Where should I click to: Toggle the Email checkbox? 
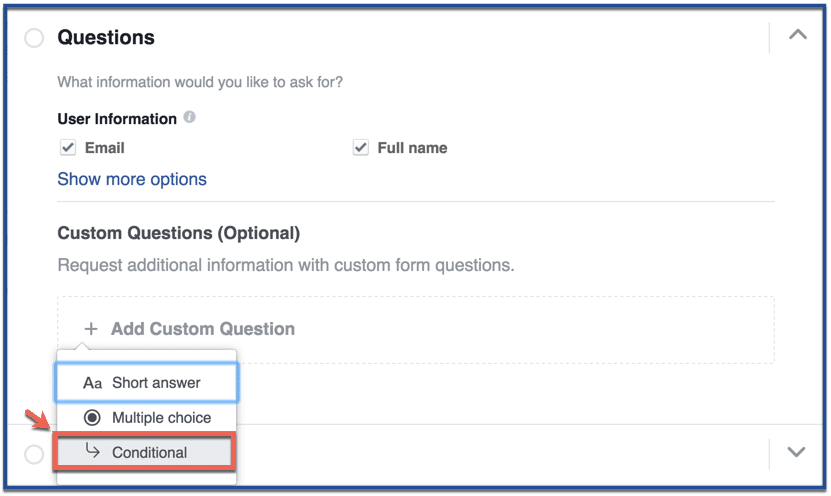click(x=68, y=148)
